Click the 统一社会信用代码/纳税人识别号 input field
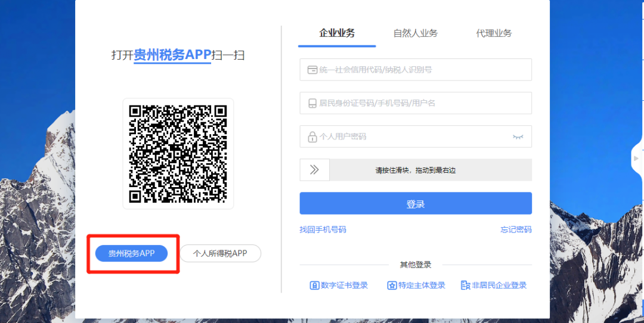The height and width of the screenshot is (323, 644). pyautogui.click(x=416, y=70)
